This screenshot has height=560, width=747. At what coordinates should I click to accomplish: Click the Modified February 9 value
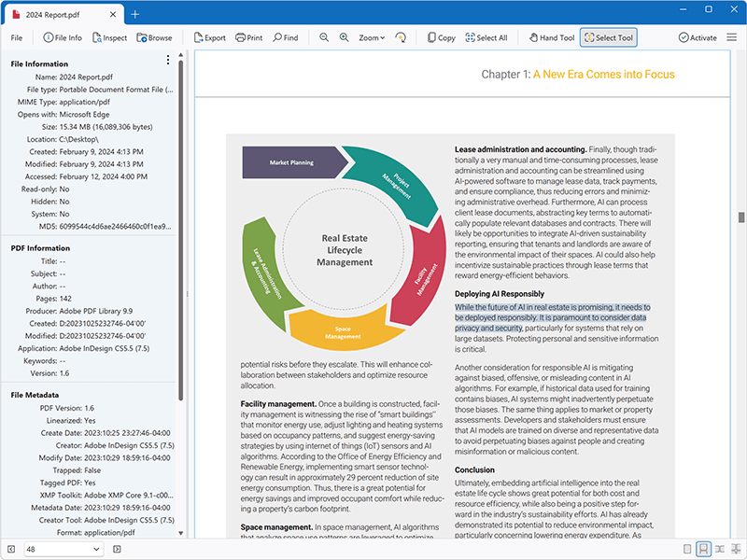[x=101, y=164]
